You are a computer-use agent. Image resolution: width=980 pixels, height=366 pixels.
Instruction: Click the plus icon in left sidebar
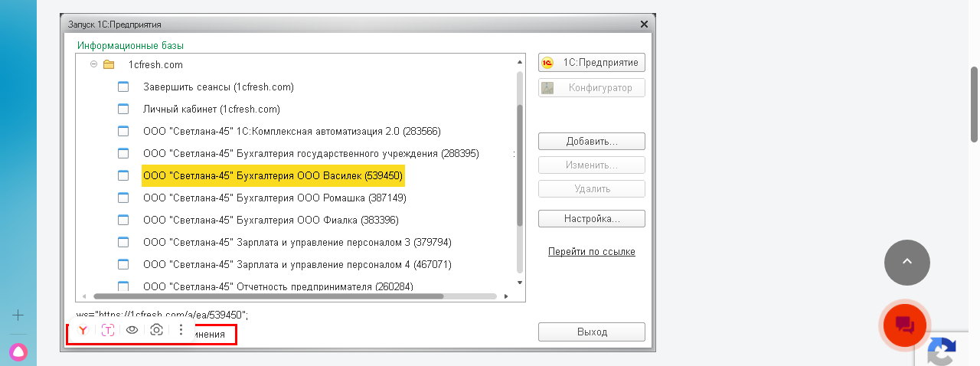[18, 315]
